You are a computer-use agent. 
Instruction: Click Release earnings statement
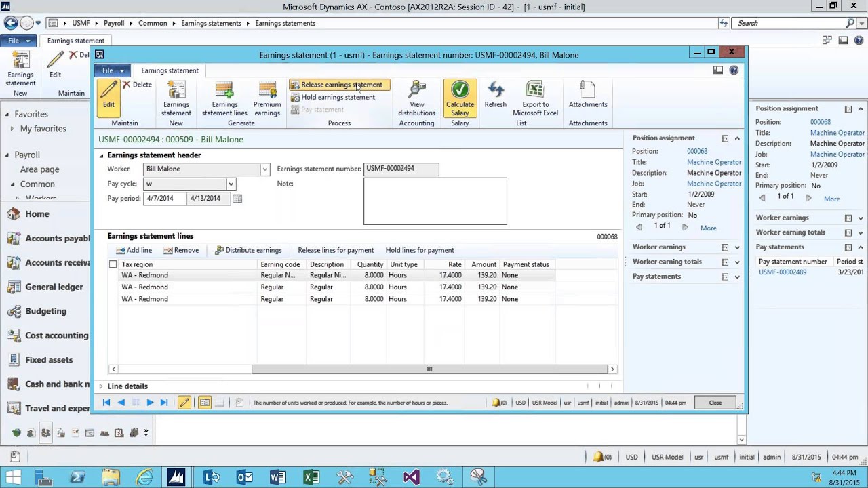pos(339,85)
